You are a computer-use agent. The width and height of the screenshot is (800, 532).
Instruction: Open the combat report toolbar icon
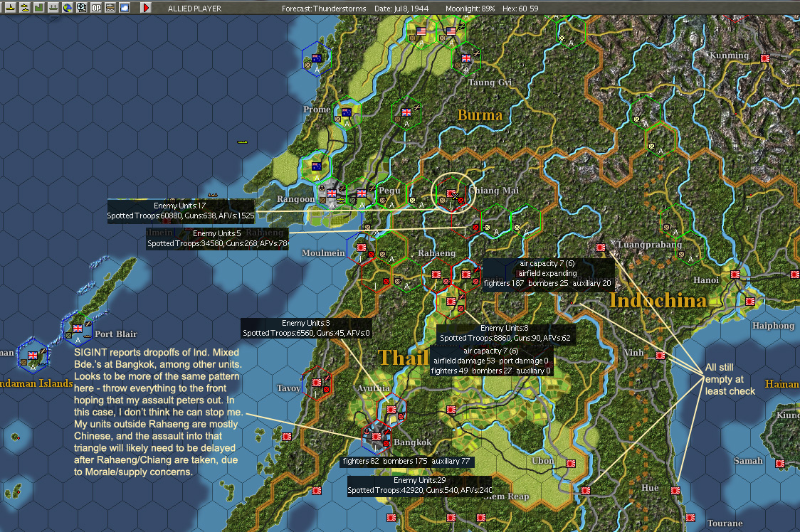tap(110, 8)
